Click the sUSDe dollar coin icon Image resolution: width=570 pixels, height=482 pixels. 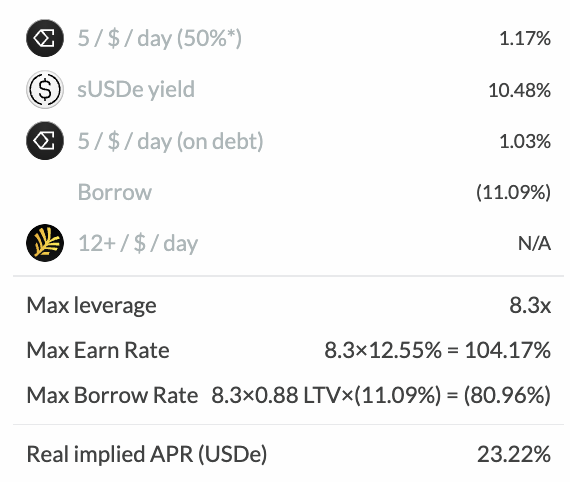pyautogui.click(x=45, y=89)
